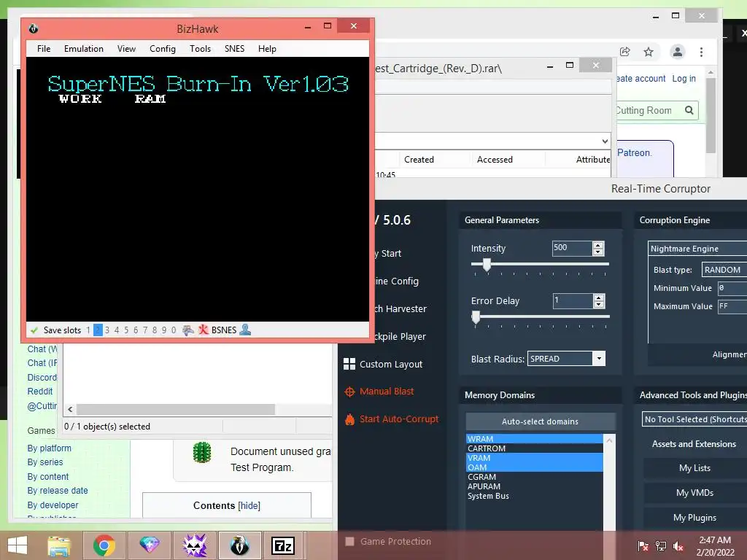Open the Windows Start button
The image size is (747, 560).
[x=18, y=545]
